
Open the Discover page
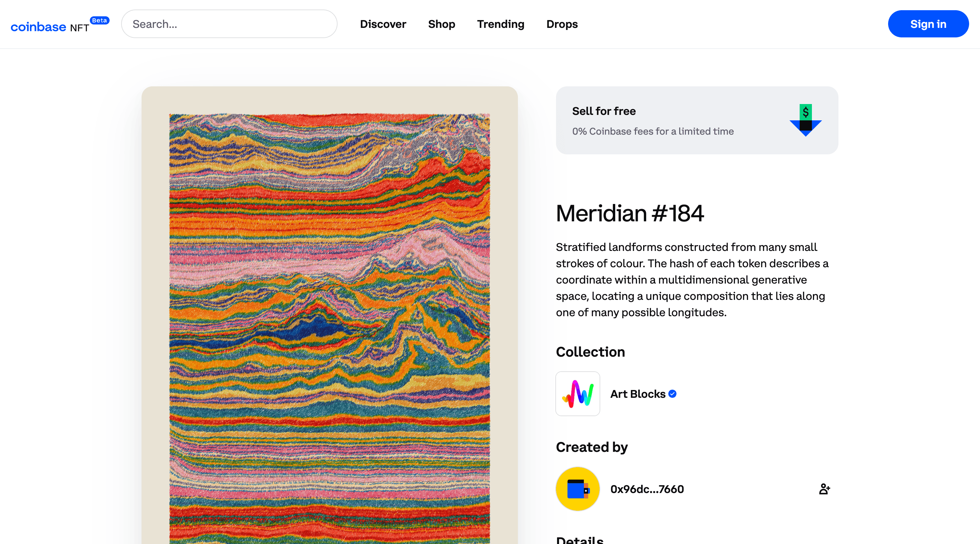tap(383, 24)
